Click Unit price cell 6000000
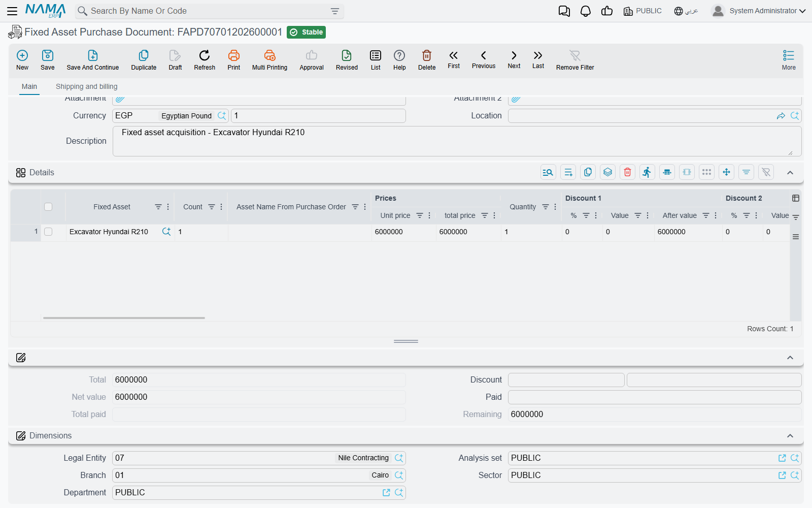The height and width of the screenshot is (508, 812). pos(403,232)
